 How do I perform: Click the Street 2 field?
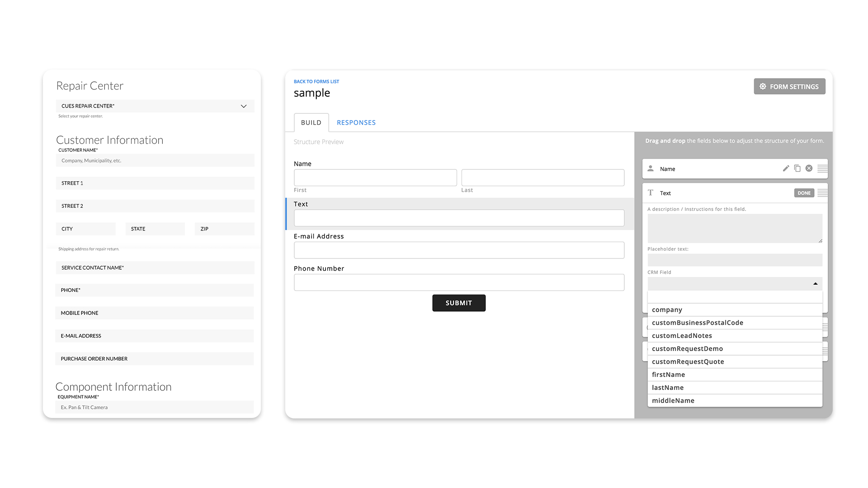(x=155, y=206)
